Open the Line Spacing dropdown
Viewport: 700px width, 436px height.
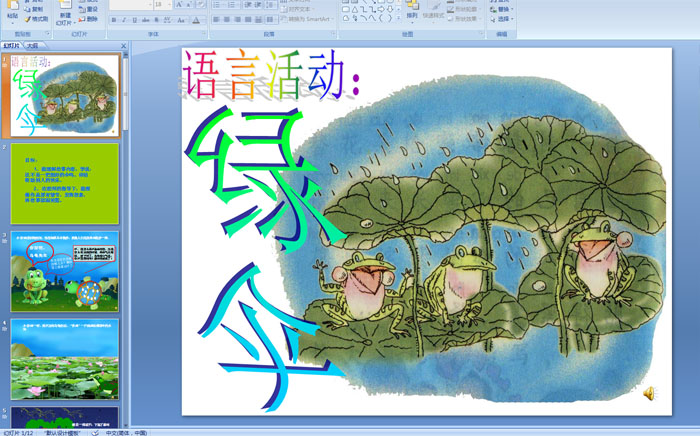[271, 5]
